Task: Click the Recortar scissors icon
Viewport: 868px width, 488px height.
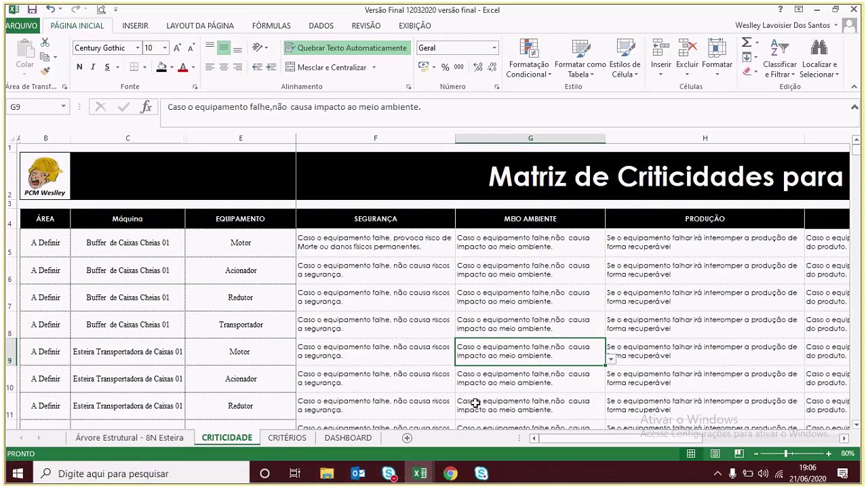Action: [x=45, y=43]
